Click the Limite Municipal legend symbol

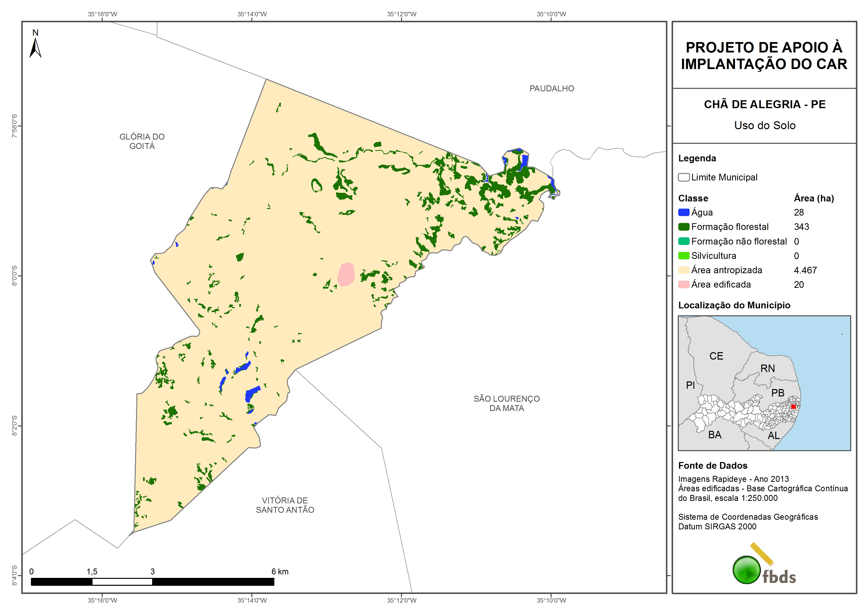pyautogui.click(x=683, y=177)
